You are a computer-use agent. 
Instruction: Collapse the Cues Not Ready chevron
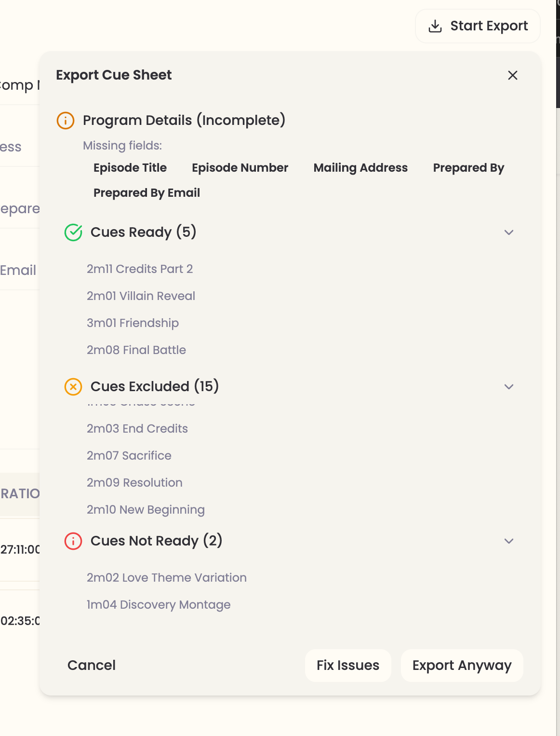pos(509,541)
